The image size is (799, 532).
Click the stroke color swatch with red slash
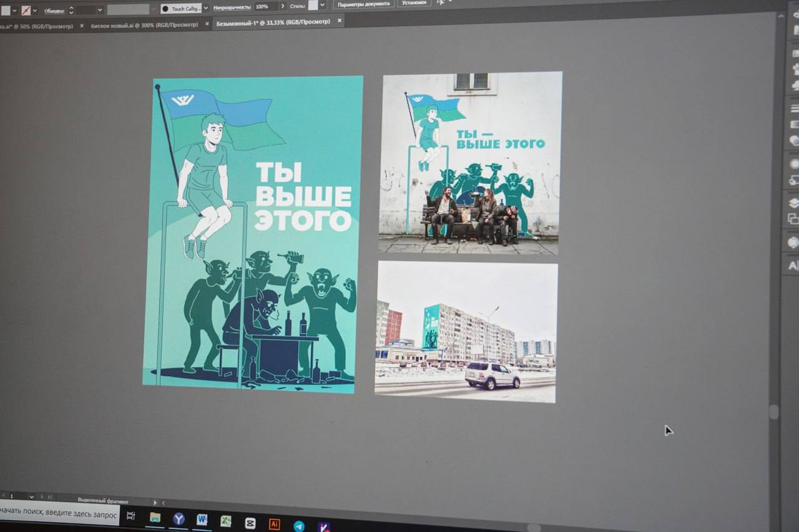(x=26, y=11)
